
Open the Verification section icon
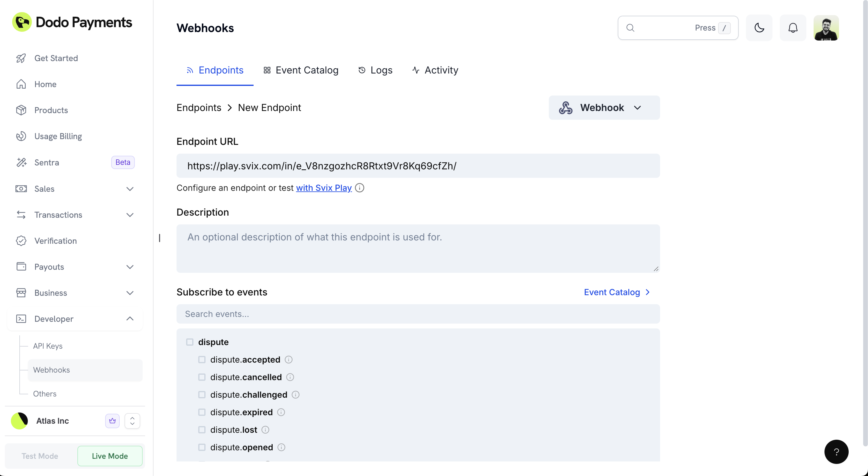pyautogui.click(x=21, y=241)
